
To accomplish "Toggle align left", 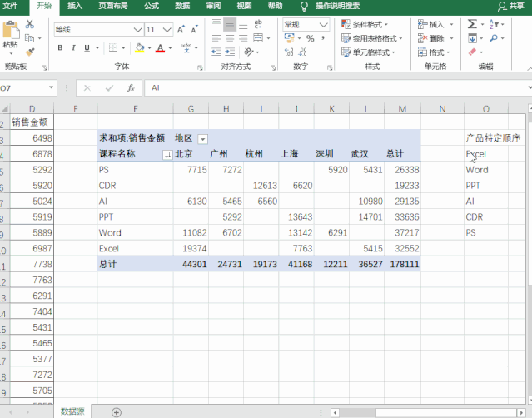I will (216, 38).
